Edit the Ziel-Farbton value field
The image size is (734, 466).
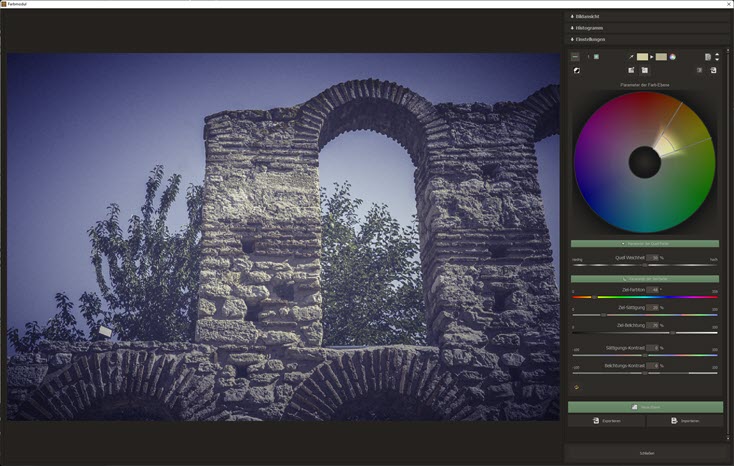pos(655,290)
